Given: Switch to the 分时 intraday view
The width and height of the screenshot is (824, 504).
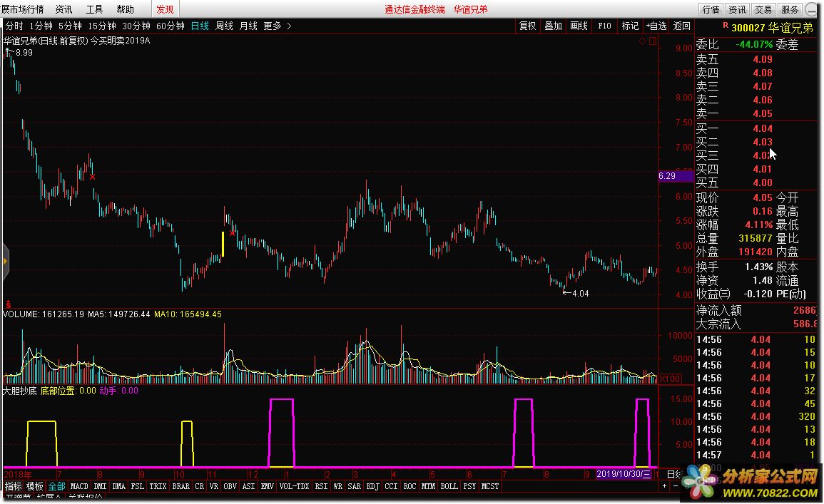Looking at the screenshot, I should pos(14,26).
